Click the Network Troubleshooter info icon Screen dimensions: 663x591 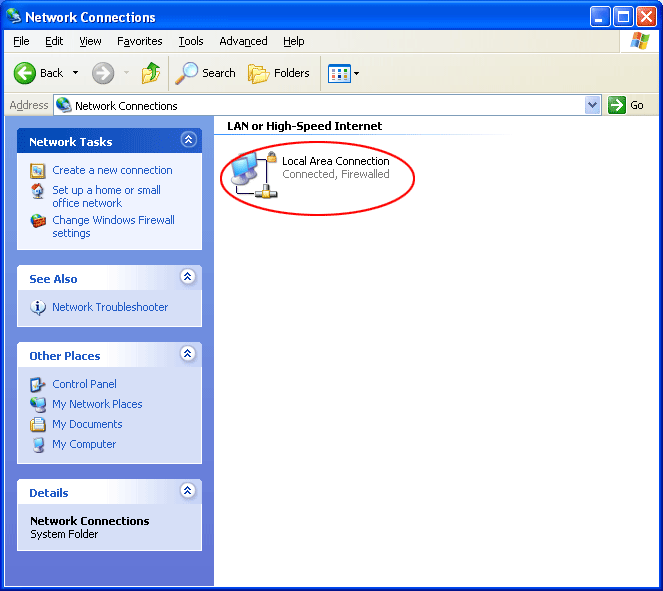[38, 307]
